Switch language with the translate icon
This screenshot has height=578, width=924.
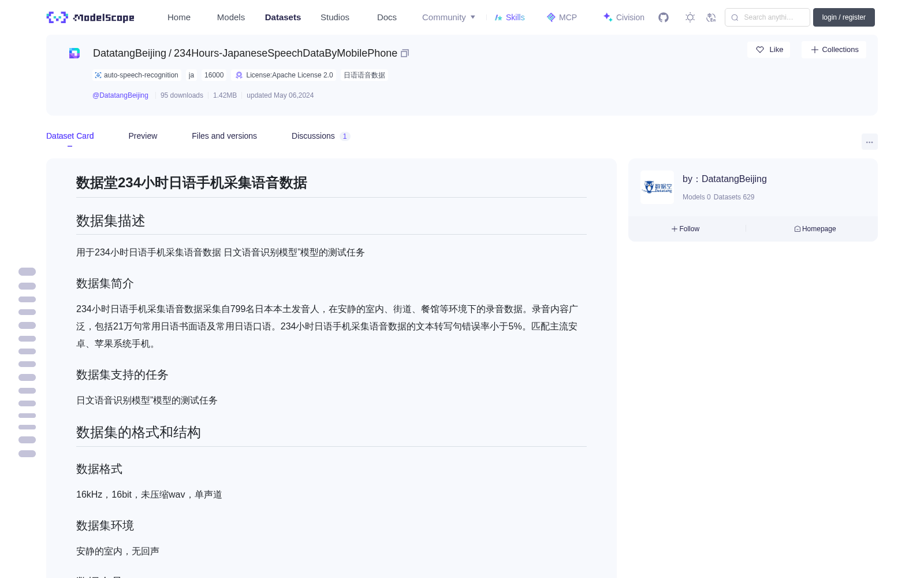point(711,17)
